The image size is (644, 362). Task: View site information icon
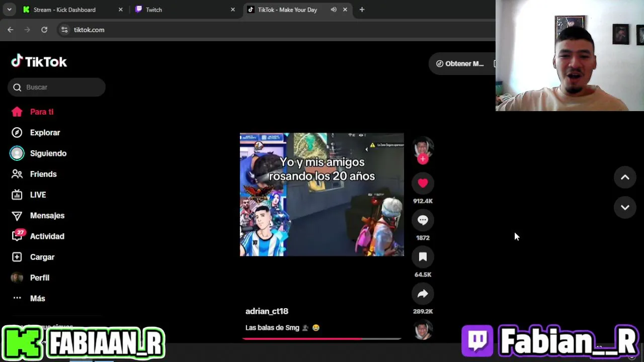[64, 30]
